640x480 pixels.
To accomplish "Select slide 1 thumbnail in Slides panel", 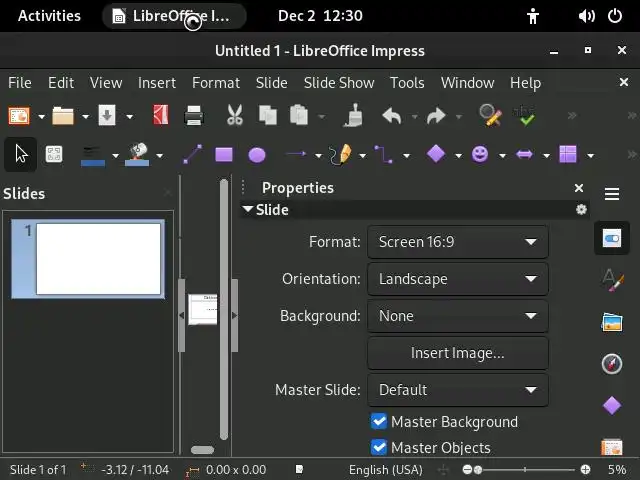I will [x=88, y=259].
